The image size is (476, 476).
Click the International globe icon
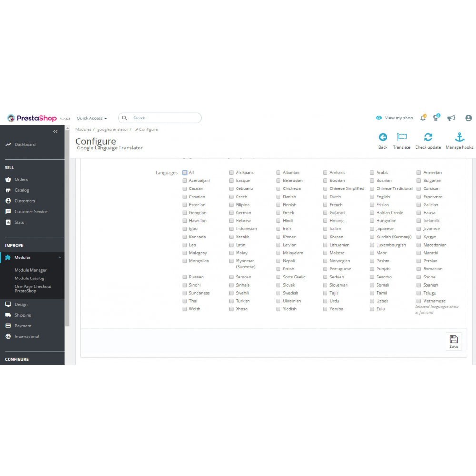8,337
